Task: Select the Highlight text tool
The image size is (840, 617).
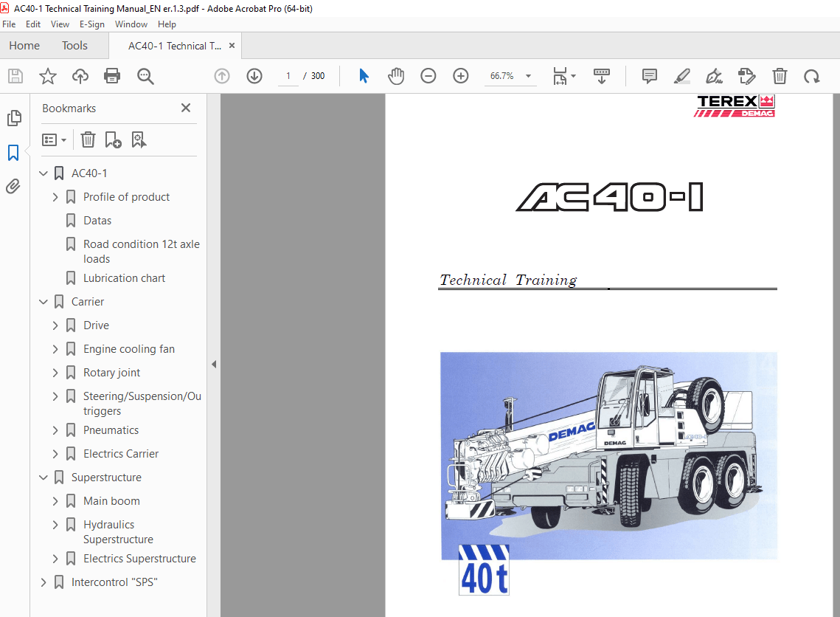Action: [681, 76]
